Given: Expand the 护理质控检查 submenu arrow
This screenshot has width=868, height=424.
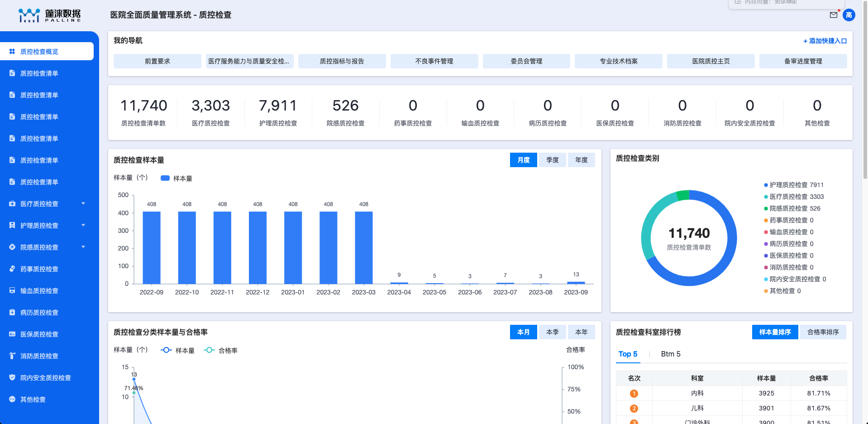Looking at the screenshot, I should pyautogui.click(x=83, y=225).
